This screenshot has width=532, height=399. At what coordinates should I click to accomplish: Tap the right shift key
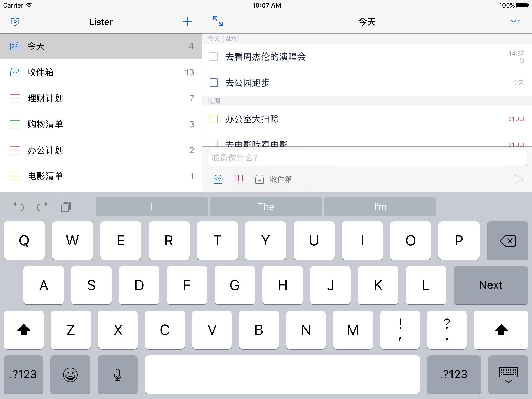click(x=501, y=330)
